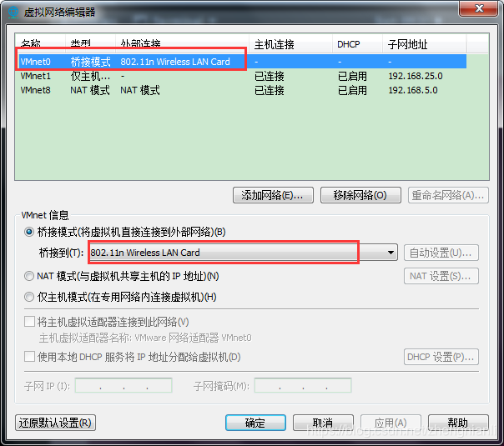Click the 子网掩码 input field

coord(303,385)
